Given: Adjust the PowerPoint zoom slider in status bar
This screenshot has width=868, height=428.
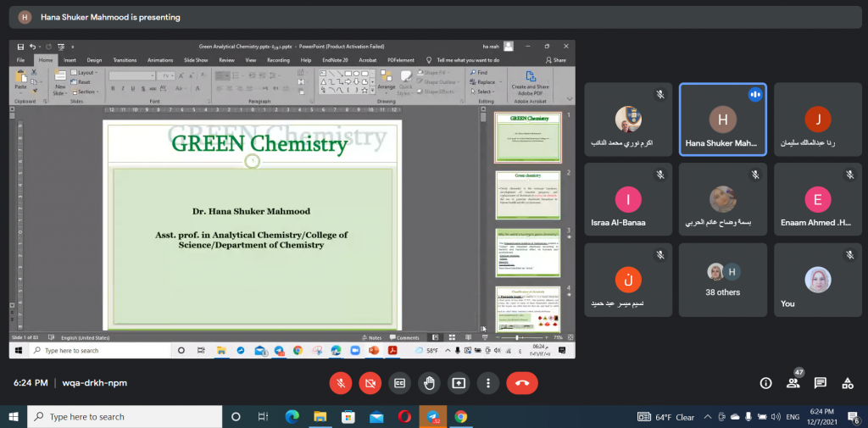Looking at the screenshot, I should (517, 337).
